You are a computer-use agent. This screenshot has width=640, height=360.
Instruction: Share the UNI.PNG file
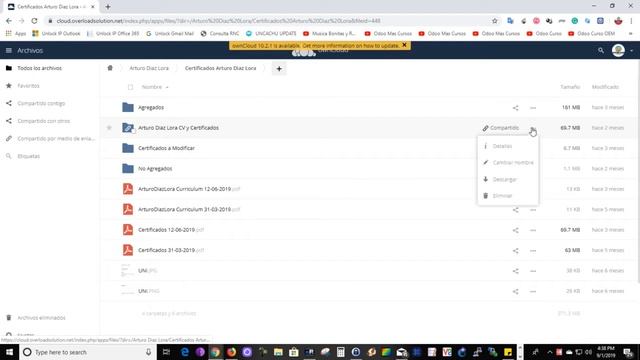[516, 291]
